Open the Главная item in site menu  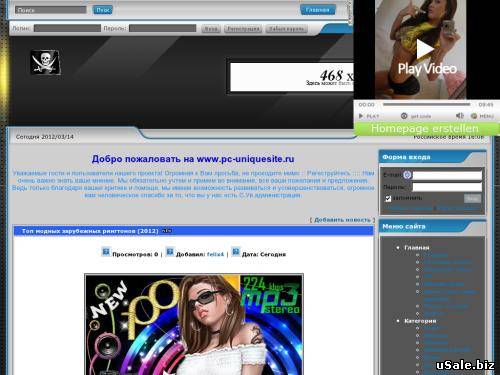[417, 248]
